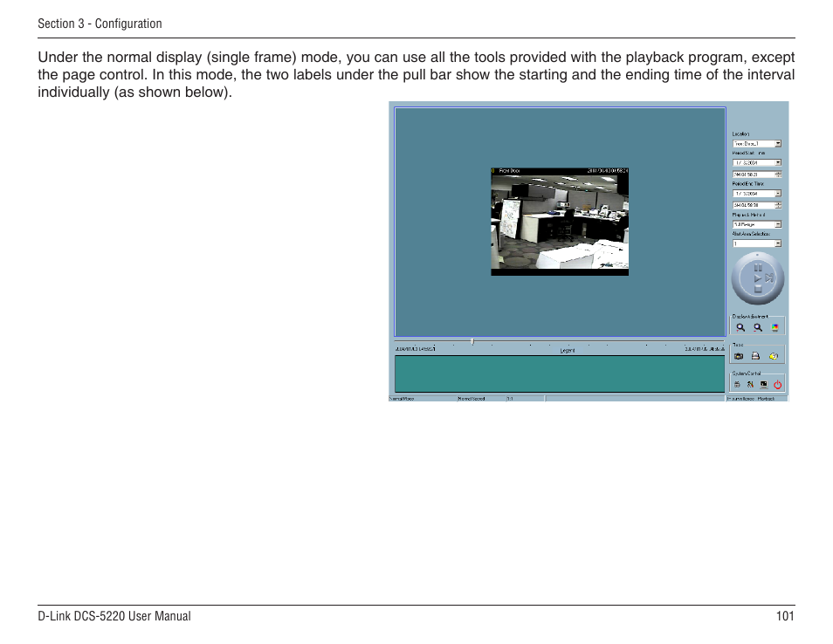Screen dimensions: 833x644
Task: Click the Legend label under the pull bar
Action: 568,351
